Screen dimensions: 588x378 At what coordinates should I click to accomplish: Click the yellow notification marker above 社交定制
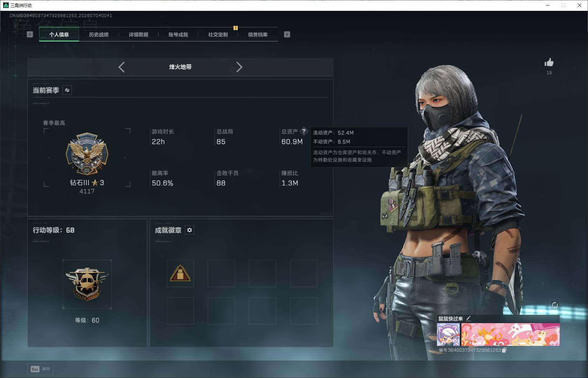(x=236, y=28)
